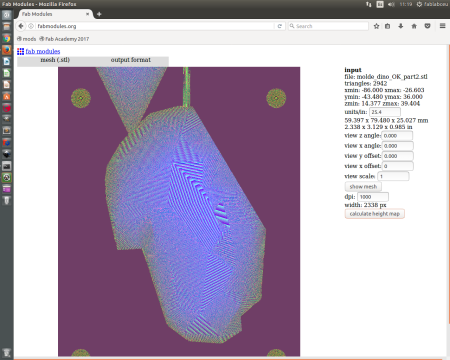This screenshot has height=360, width=450.
Task: Reload the fabmodules.org page
Action: click(x=280, y=26)
